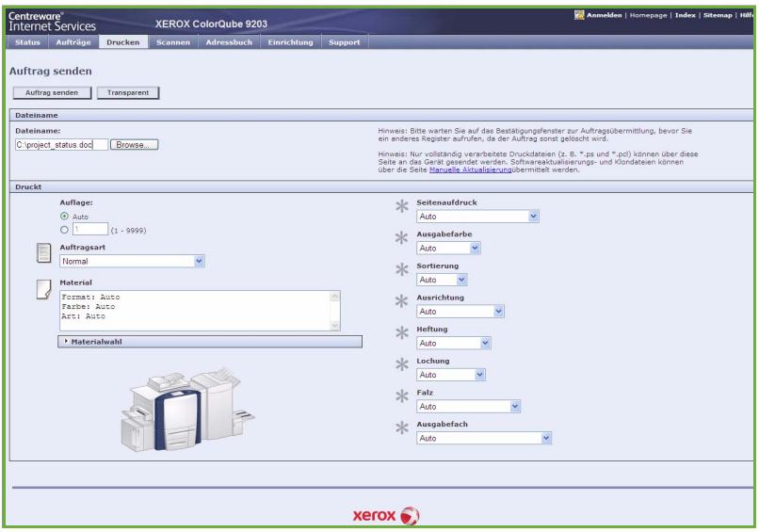Click the Xerox logo at page bottom
The height and width of the screenshot is (532, 759).
[x=386, y=516]
